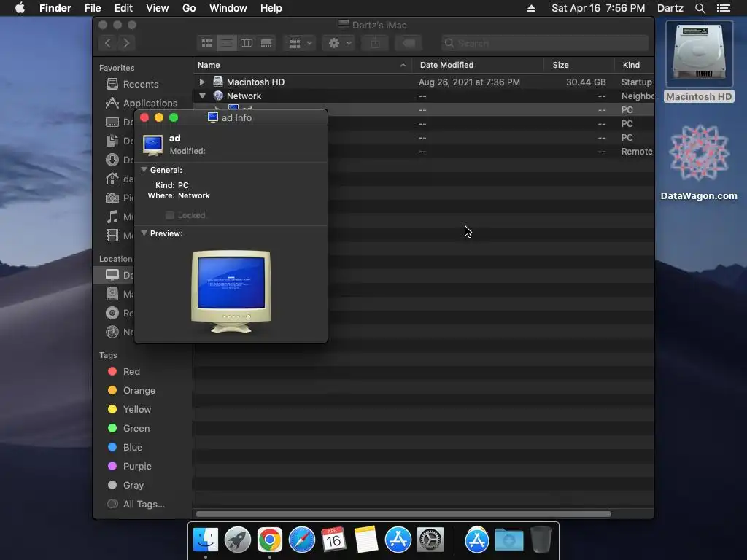The height and width of the screenshot is (560, 747).
Task: Open the Finder menu in menu bar
Action: pyautogui.click(x=55, y=8)
